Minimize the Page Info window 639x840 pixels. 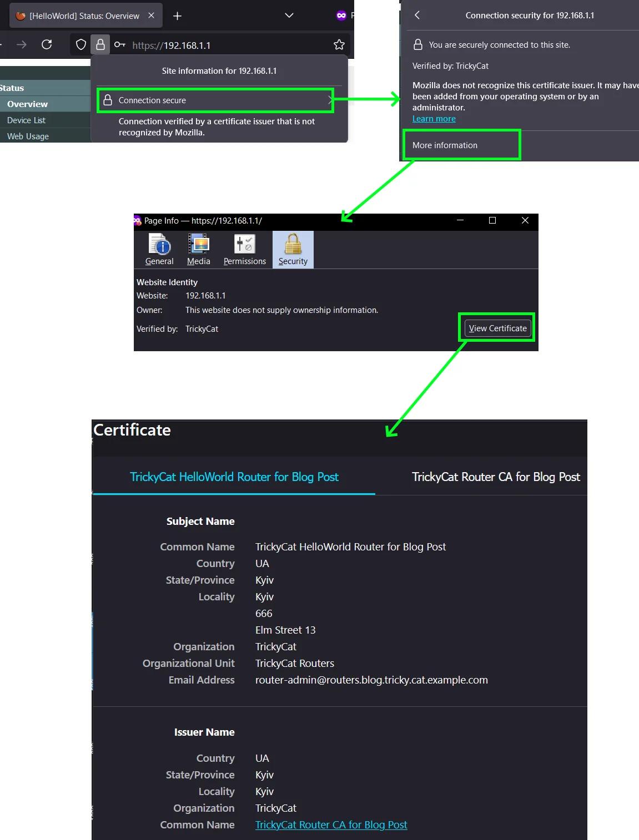460,220
